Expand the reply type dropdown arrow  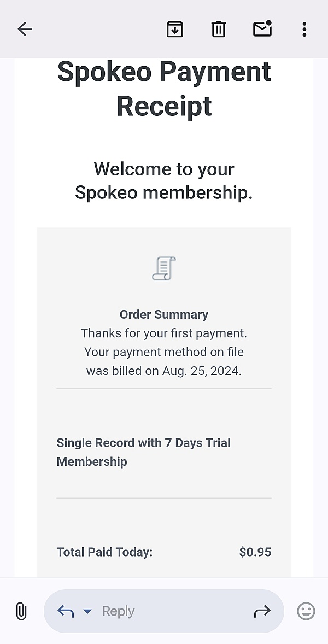(87, 611)
